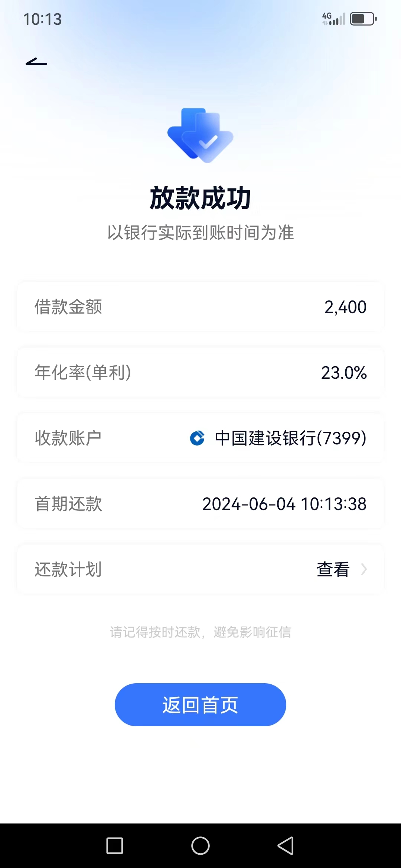401x868 pixels.
Task: Tap the back arrow at top left
Action: [36, 62]
